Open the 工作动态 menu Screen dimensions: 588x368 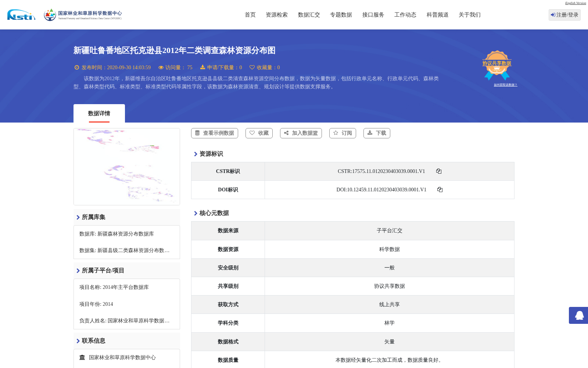tap(405, 15)
